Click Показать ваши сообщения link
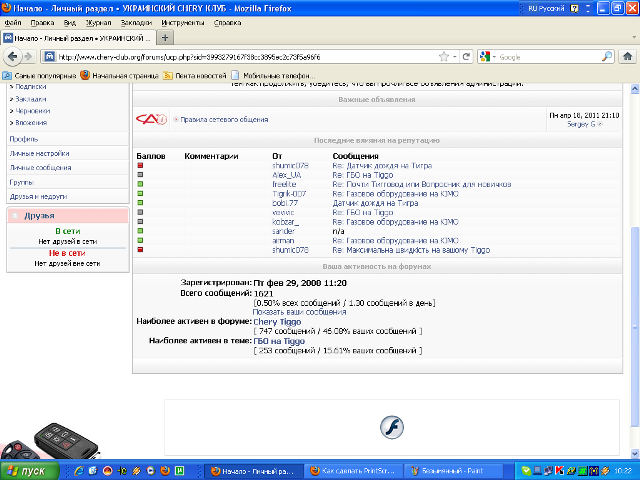Image resolution: width=640 pixels, height=480 pixels. 299,312
